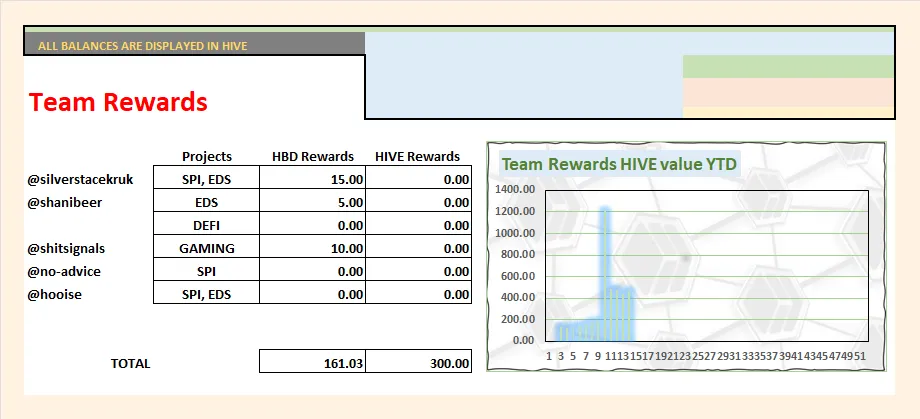Screen dimensions: 920x419
Task: Select @hooise HBD Rewards value
Action: [x=312, y=292]
